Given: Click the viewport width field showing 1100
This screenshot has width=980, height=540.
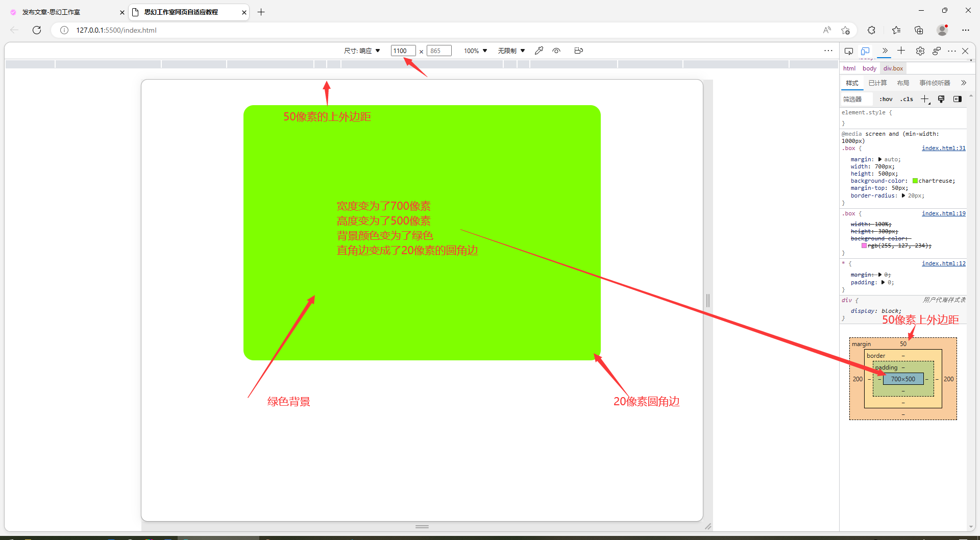Looking at the screenshot, I should coord(403,51).
